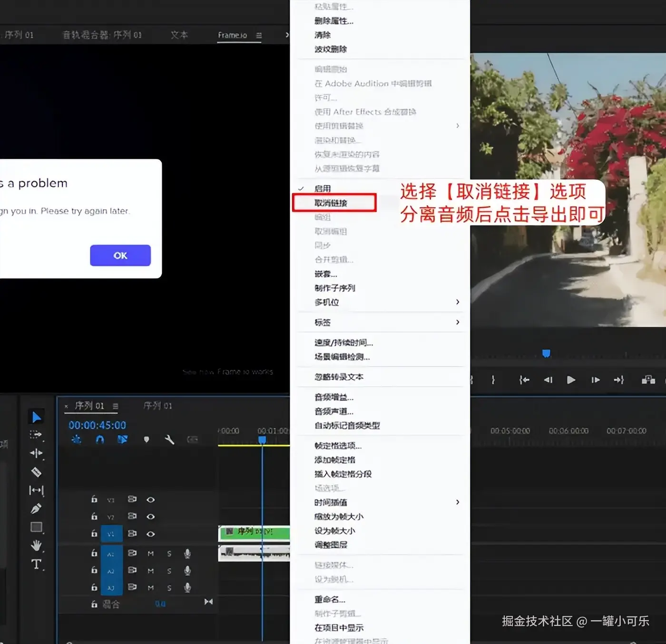Select the Slip tool

36,490
